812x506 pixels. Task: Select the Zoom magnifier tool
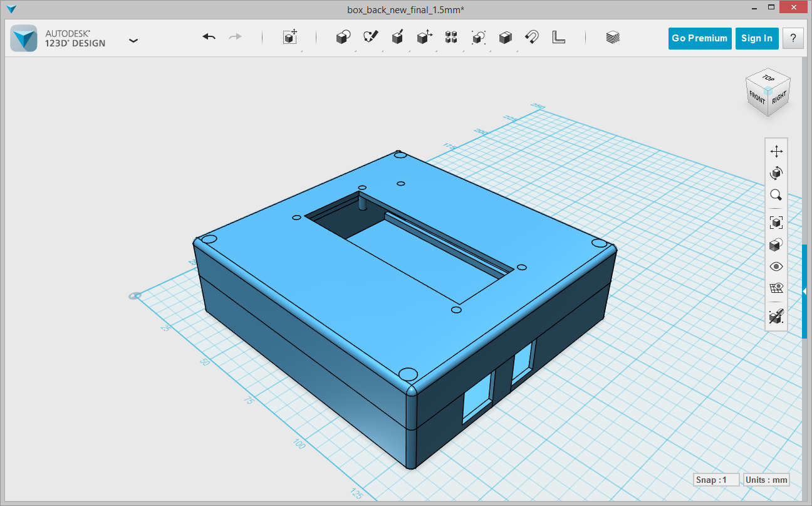pyautogui.click(x=776, y=195)
